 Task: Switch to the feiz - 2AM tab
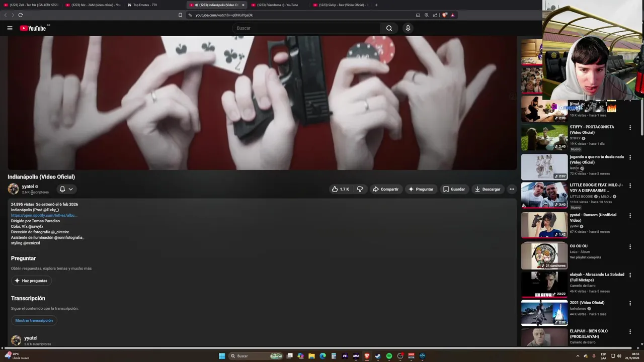93,5
